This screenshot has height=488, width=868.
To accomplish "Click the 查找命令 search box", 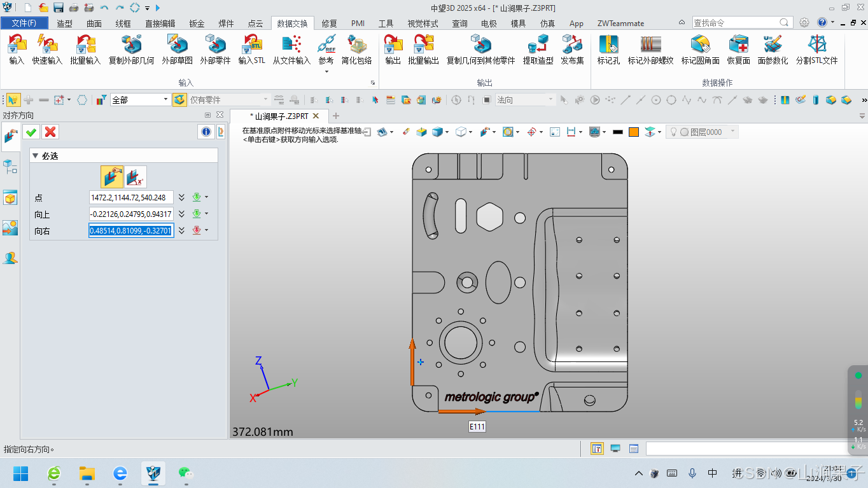I will point(742,22).
